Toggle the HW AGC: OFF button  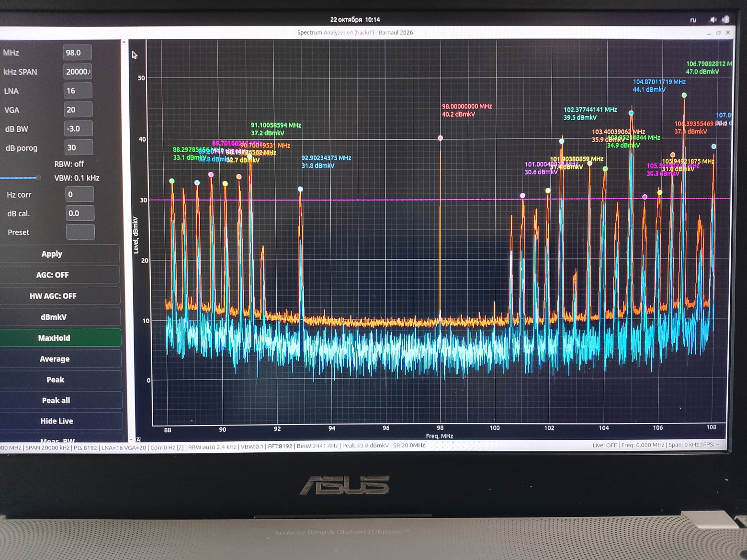(x=60, y=296)
